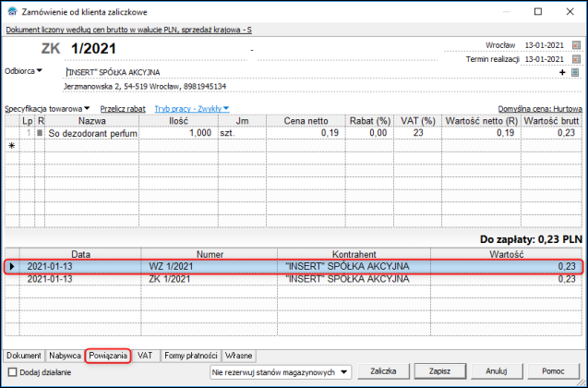
Task: Click the application icon in title bar
Action: point(12,12)
